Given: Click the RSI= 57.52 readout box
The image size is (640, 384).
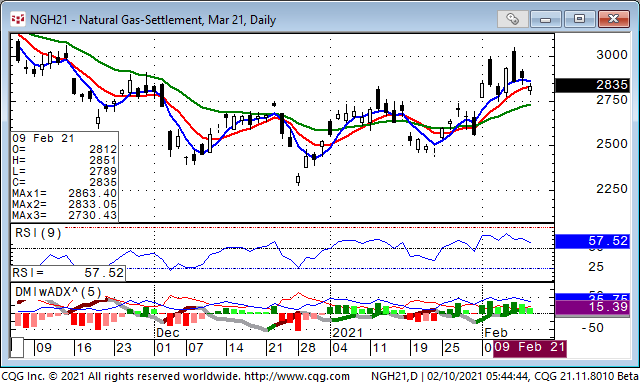Looking at the screenshot, I should [68, 273].
